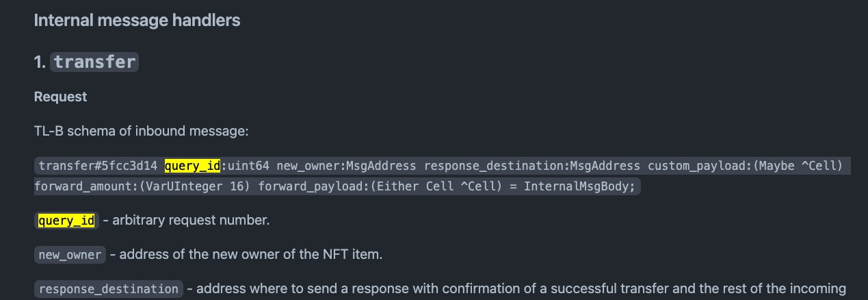This screenshot has width=868, height=300.
Task: Click the 'Request' subheading
Action: [61, 97]
